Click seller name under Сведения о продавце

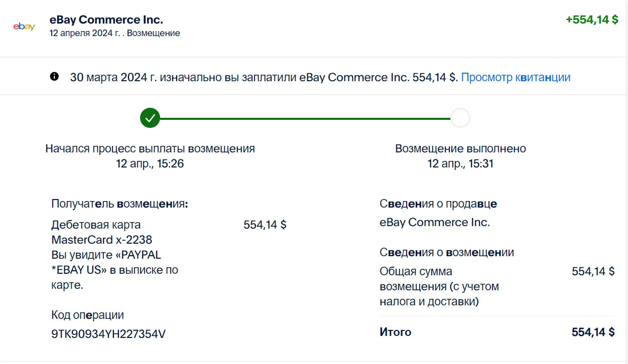(435, 222)
